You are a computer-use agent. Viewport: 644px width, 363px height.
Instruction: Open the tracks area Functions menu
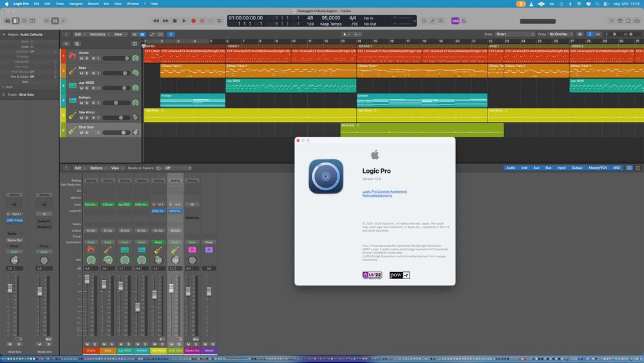[99, 34]
